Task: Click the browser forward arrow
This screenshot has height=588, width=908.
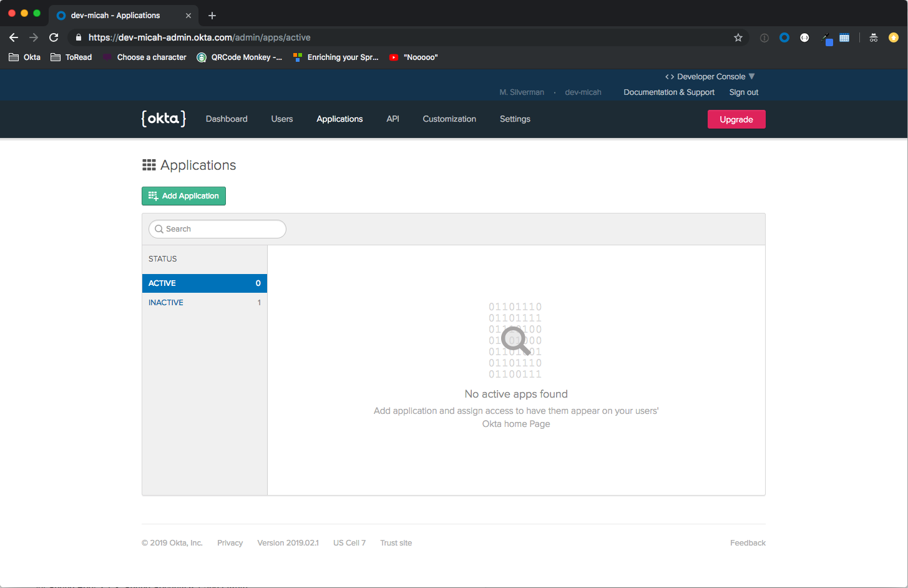Action: pyautogui.click(x=34, y=37)
